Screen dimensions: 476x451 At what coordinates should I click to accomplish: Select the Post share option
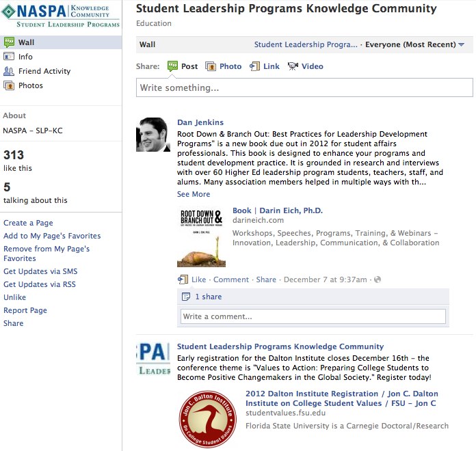click(183, 66)
